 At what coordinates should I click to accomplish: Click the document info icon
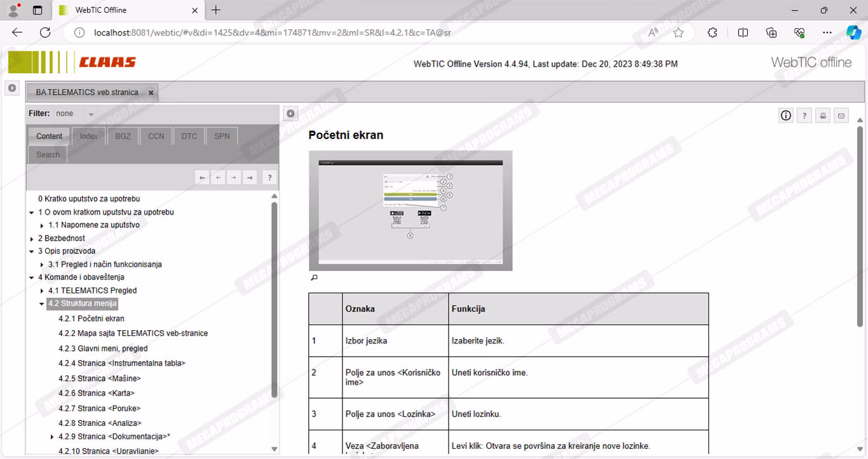[x=786, y=116]
